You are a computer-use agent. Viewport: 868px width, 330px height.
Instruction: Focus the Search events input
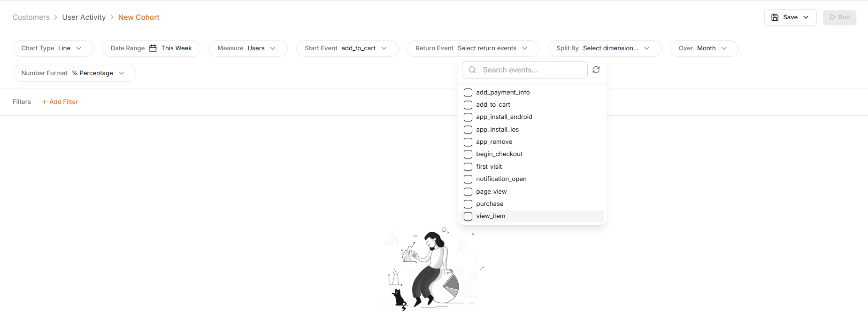click(525, 70)
